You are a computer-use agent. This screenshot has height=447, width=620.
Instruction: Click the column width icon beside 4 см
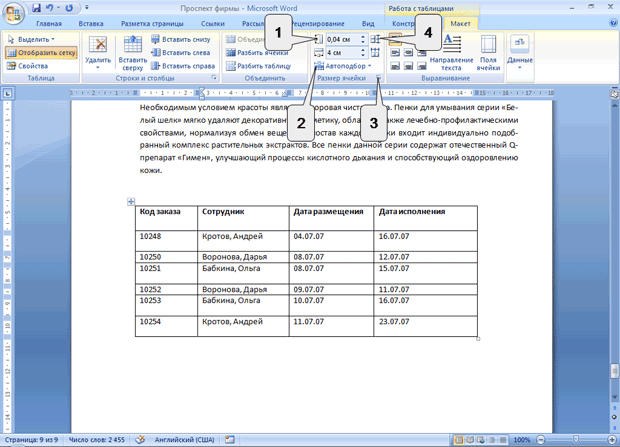pos(319,53)
